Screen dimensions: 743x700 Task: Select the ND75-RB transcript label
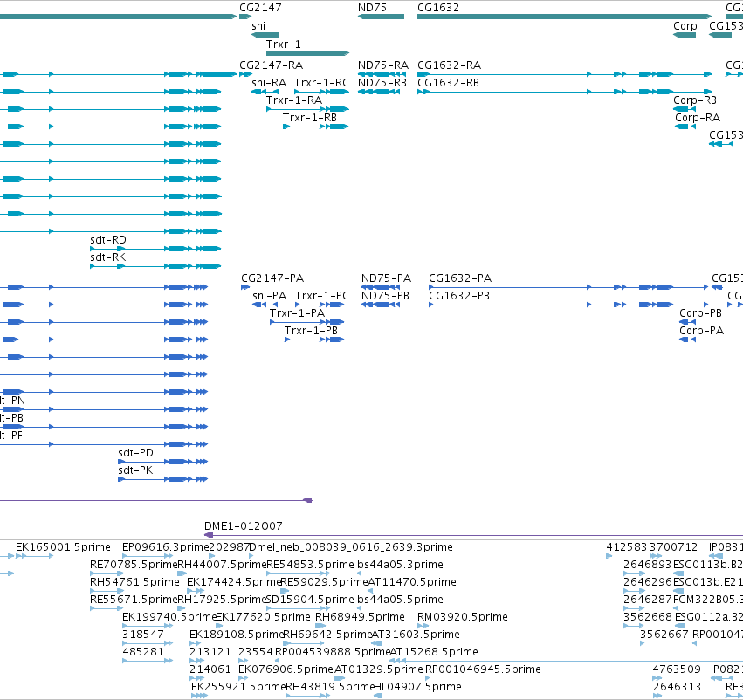382,82
